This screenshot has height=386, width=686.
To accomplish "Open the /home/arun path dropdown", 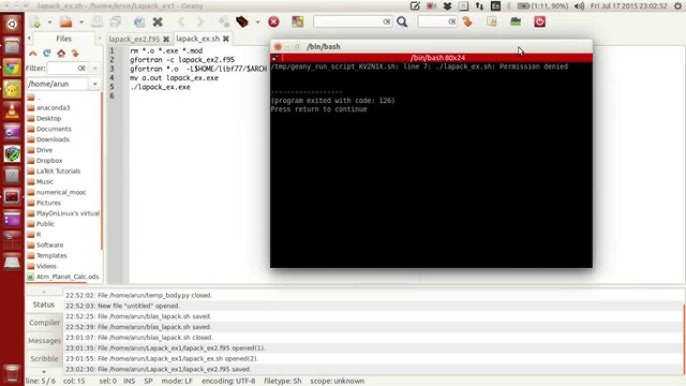I will (95, 84).
